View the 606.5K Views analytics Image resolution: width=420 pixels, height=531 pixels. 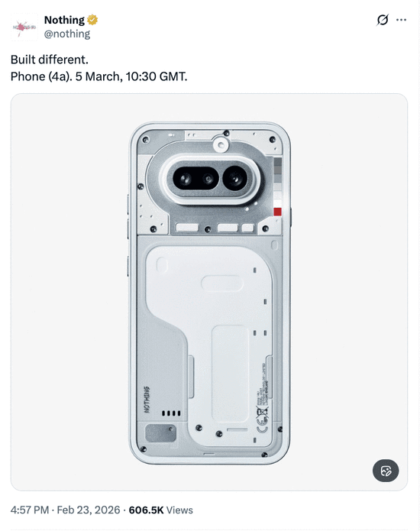(x=161, y=510)
